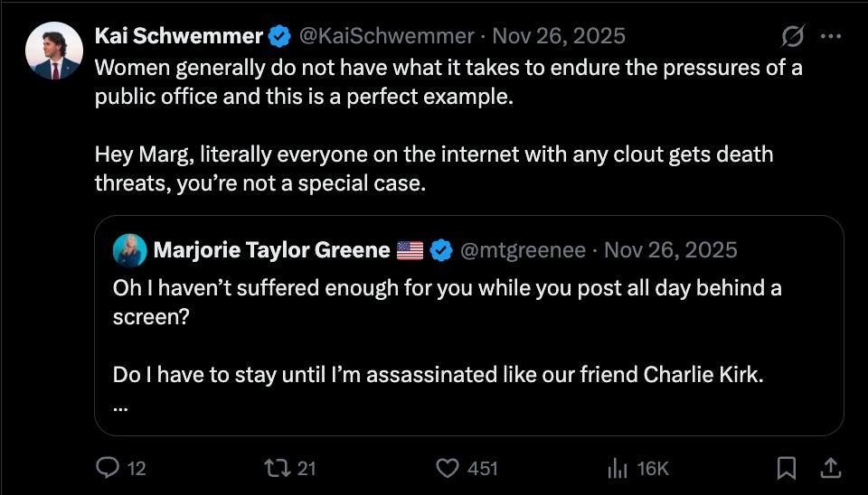Image resolution: width=868 pixels, height=495 pixels.
Task: Open the Kai Schwemmer display name link
Action: (x=178, y=37)
